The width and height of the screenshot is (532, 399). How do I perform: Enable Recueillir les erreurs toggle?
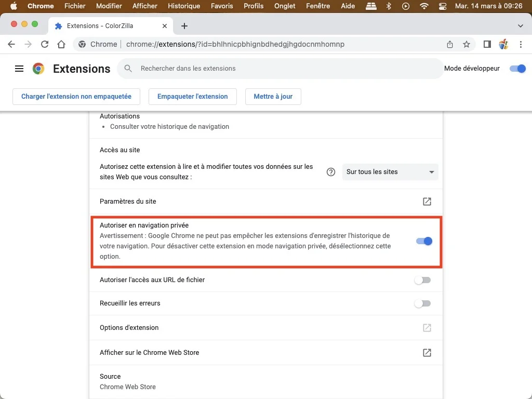[x=422, y=303]
